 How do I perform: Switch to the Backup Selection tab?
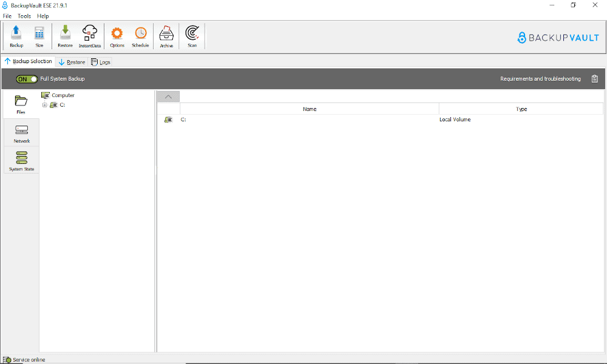[x=28, y=61]
